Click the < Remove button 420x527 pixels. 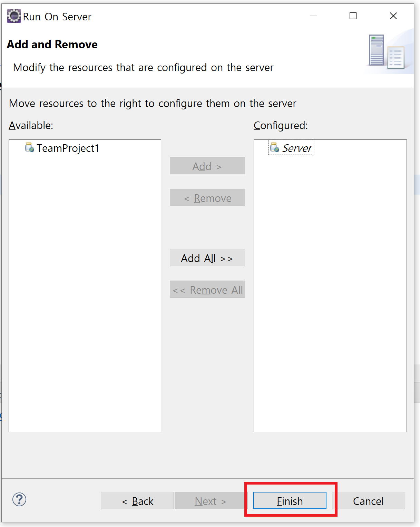207,197
